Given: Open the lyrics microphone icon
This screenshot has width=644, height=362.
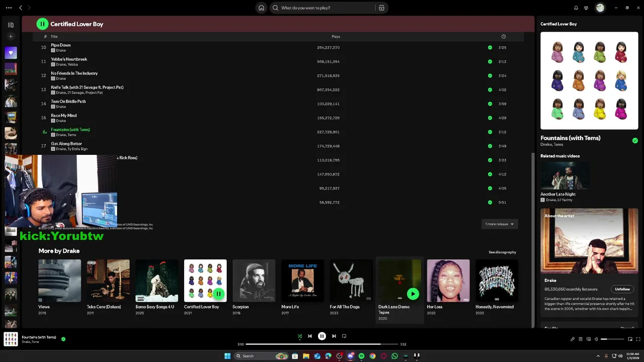Looking at the screenshot, I should tap(573, 339).
